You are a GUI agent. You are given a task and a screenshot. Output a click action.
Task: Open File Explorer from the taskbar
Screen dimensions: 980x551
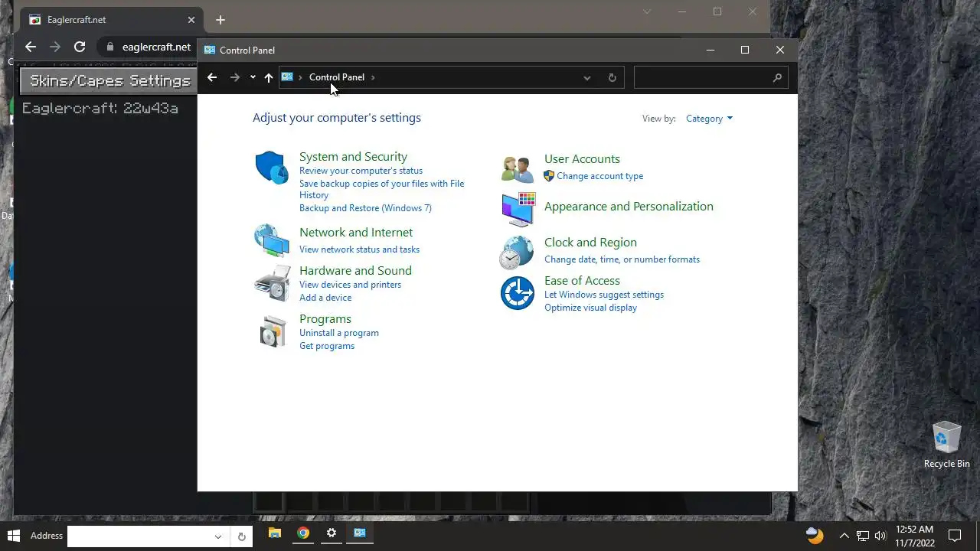coord(275,533)
